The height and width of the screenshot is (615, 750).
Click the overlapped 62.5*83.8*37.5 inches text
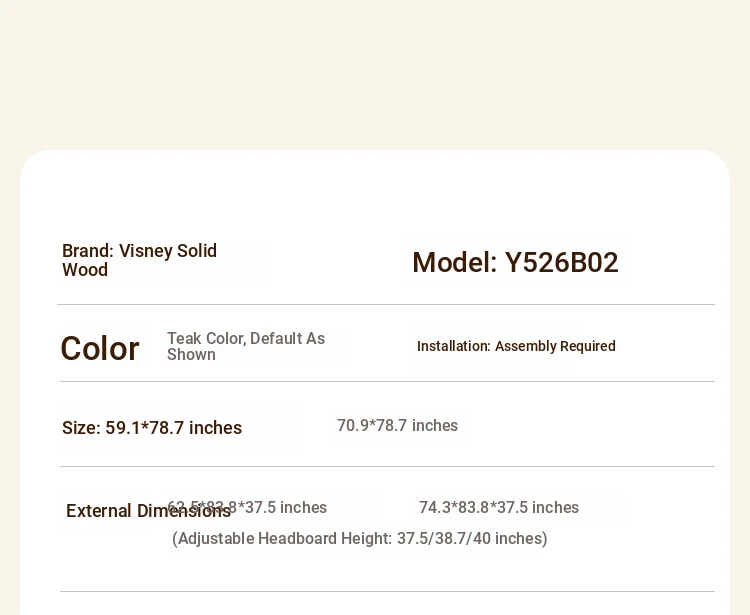(x=247, y=507)
